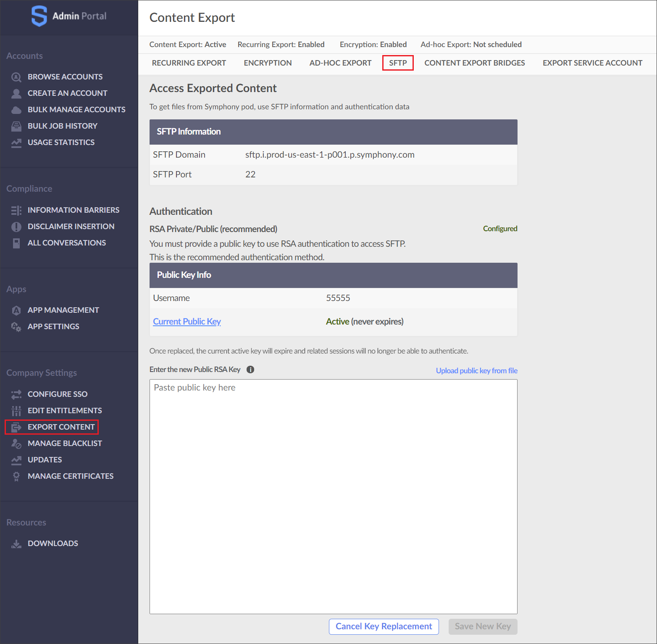This screenshot has height=644, width=657.
Task: Click Encryption: Enabled status text
Action: click(373, 45)
